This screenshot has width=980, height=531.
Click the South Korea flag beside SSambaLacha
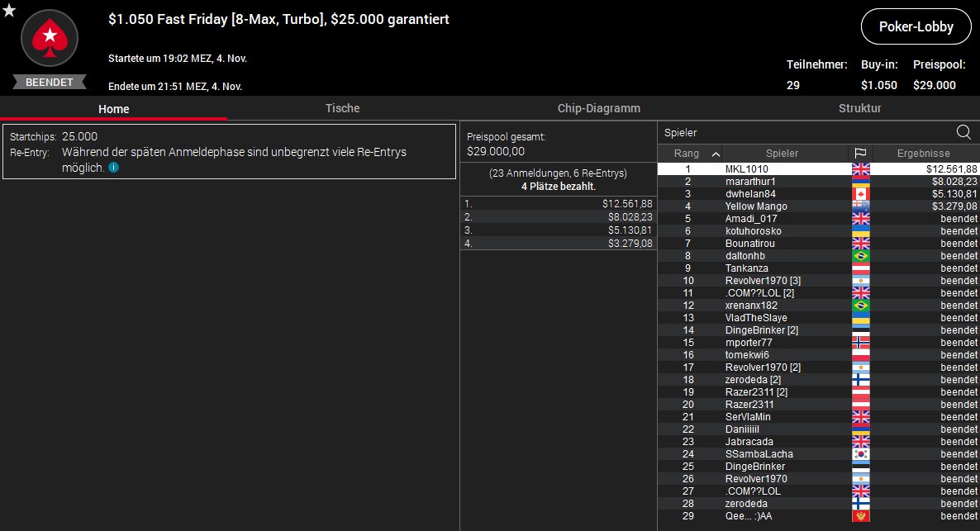(x=861, y=454)
